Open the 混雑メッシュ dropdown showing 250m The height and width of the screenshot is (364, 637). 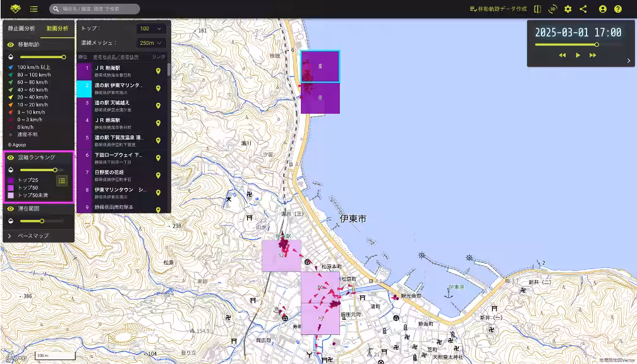click(152, 43)
